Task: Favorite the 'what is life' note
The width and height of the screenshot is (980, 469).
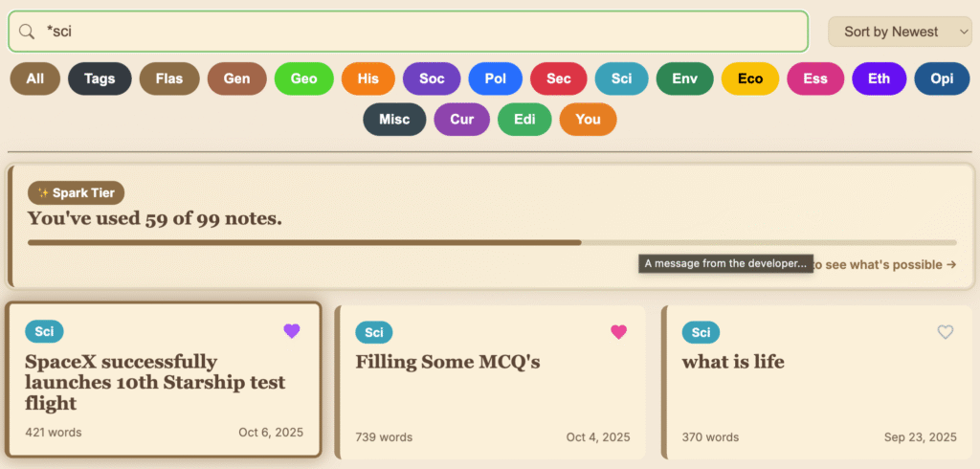Action: coord(946,332)
